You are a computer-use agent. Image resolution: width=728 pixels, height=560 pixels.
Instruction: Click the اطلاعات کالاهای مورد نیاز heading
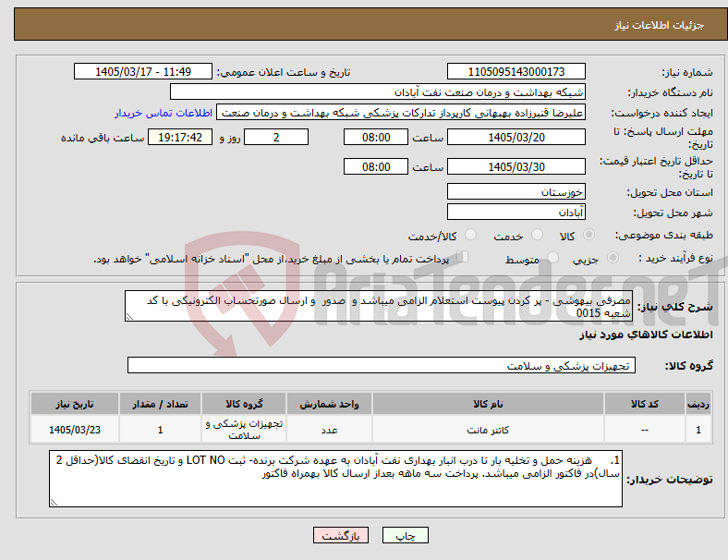point(646,335)
